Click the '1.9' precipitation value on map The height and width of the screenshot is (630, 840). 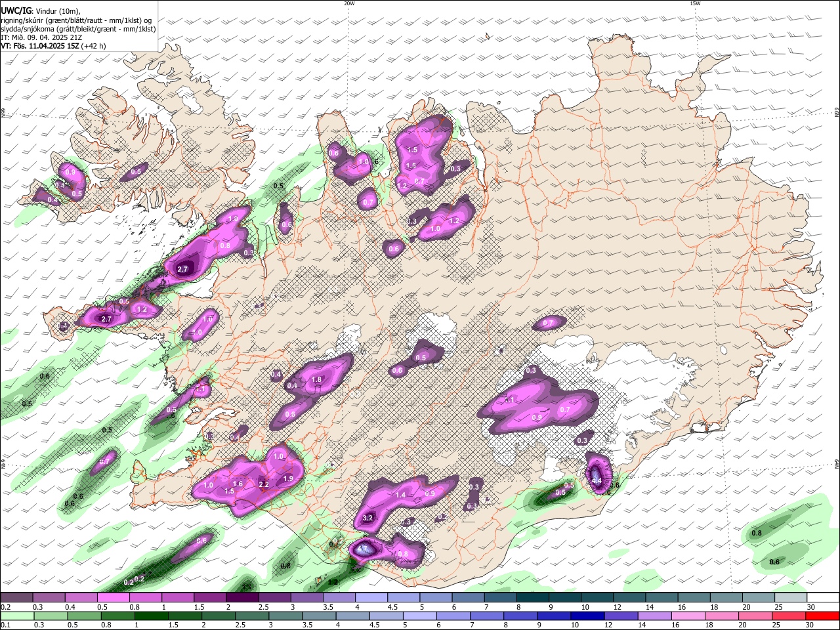pyautogui.click(x=288, y=478)
